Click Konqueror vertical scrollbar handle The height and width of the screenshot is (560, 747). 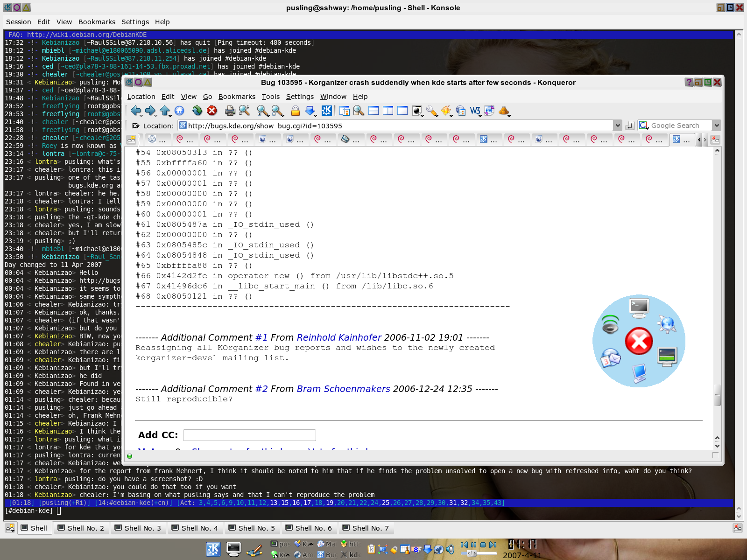717,395
